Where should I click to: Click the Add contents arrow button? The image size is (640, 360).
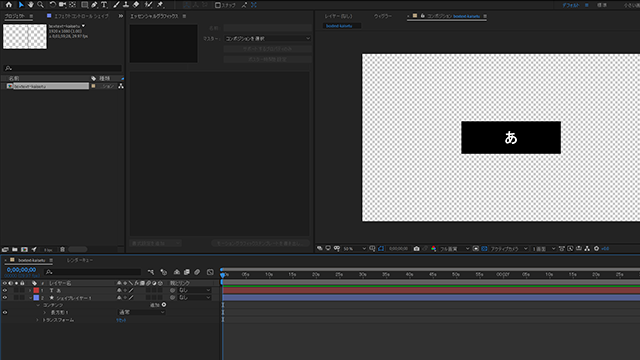click(x=164, y=305)
